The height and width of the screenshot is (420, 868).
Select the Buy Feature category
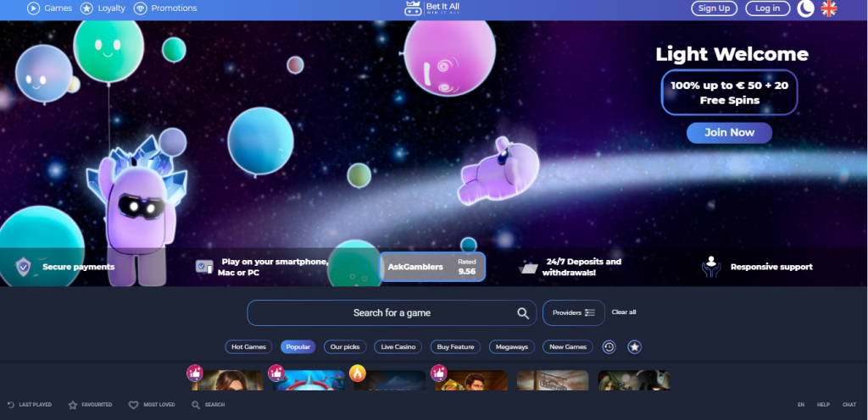(455, 347)
